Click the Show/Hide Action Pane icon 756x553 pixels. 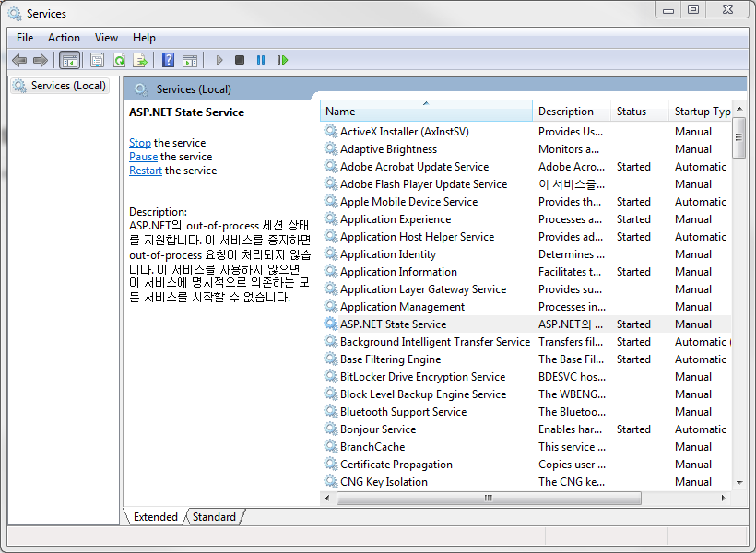coord(190,60)
